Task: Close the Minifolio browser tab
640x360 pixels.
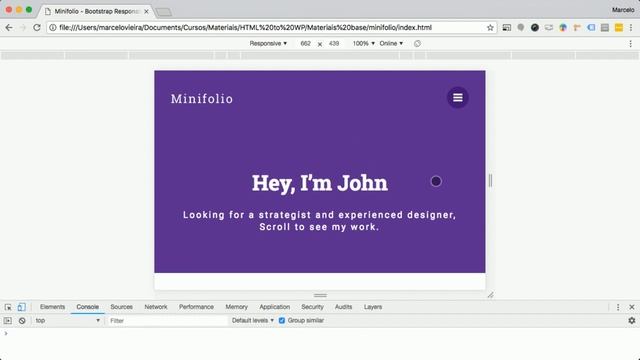Action: click(x=146, y=11)
